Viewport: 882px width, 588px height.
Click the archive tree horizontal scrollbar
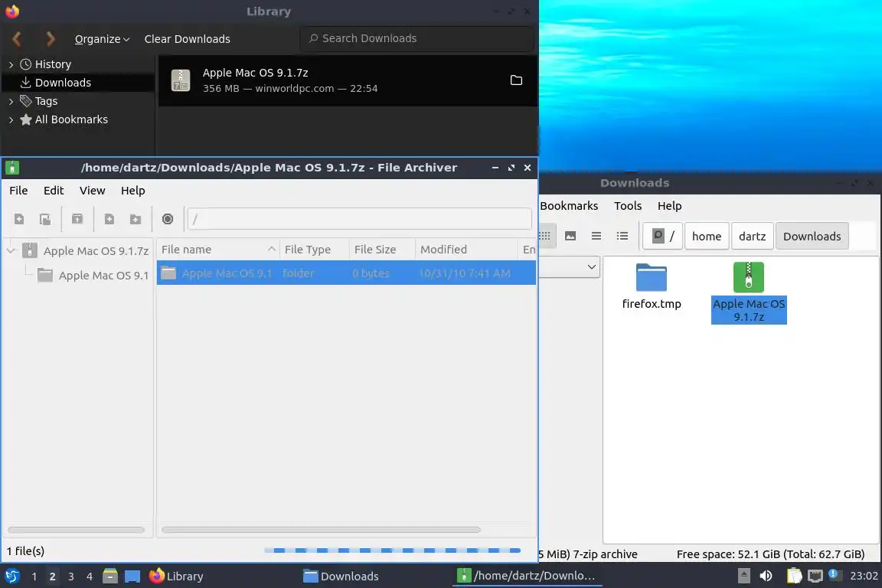(76, 530)
